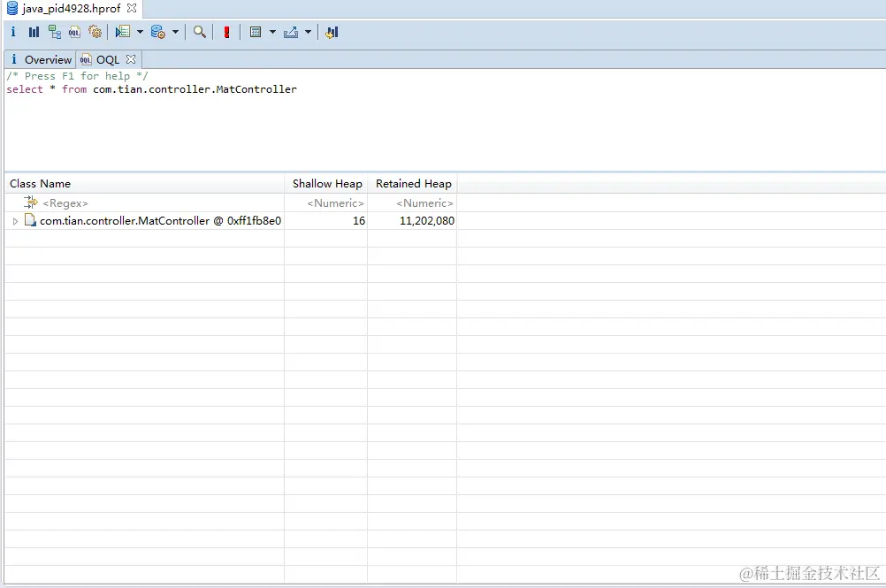Open the Dominator Tree toolbar icon
Image resolution: width=886 pixels, height=588 pixels.
point(54,32)
